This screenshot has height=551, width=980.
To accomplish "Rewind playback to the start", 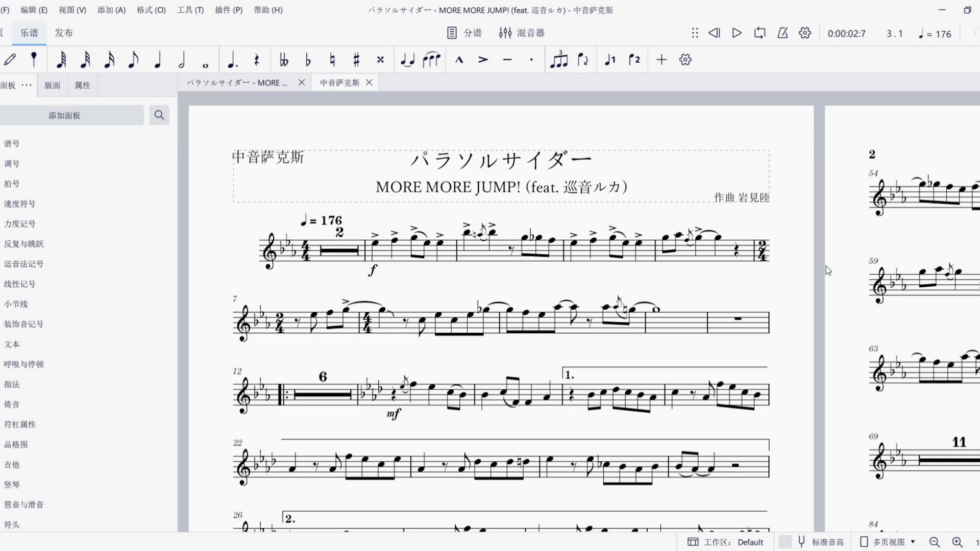I will tap(714, 33).
